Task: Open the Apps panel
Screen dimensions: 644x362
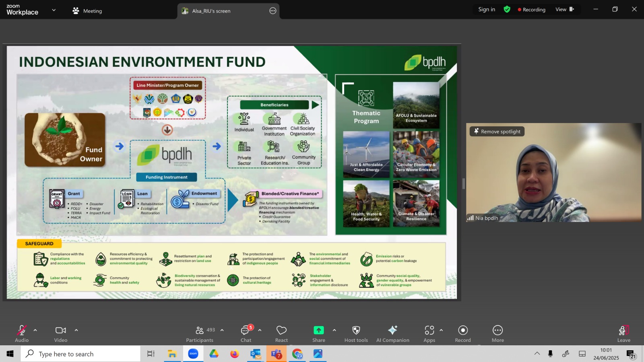Action: click(x=429, y=334)
